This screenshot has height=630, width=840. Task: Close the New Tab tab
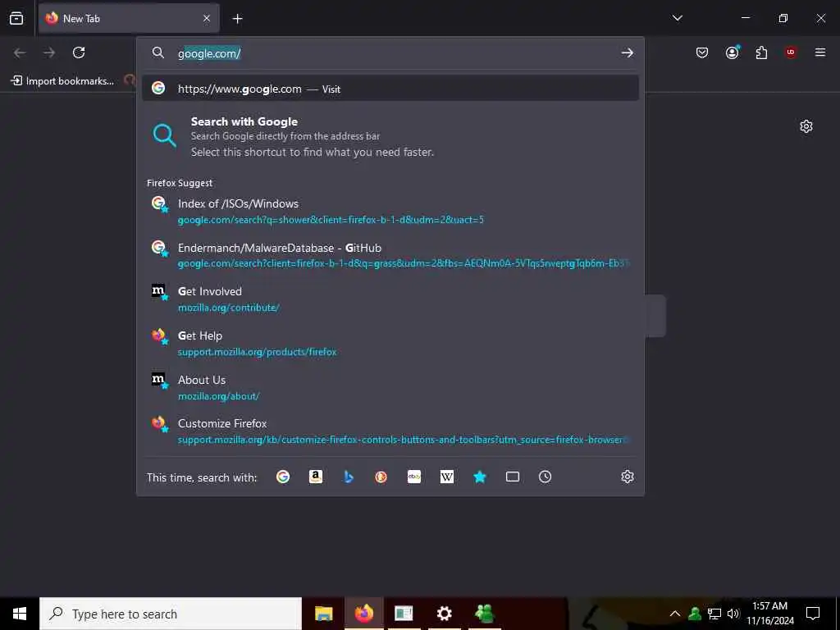click(207, 19)
